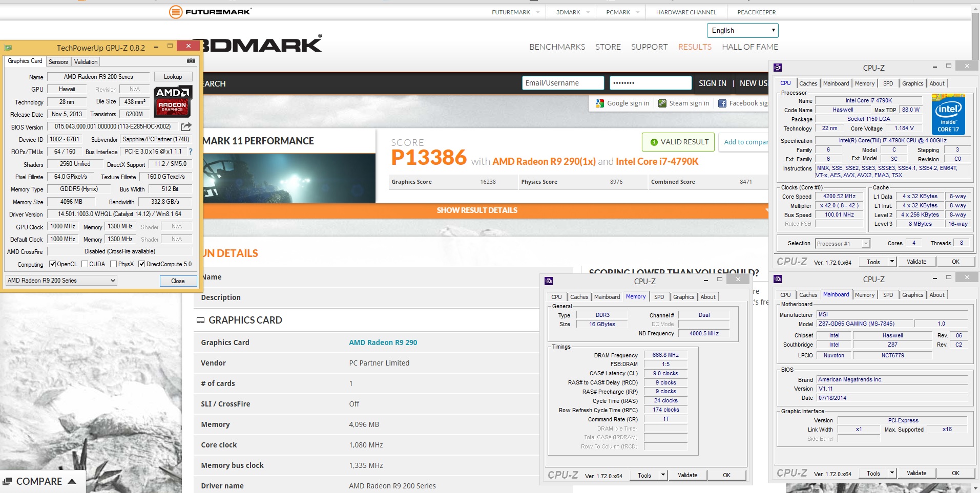Screen dimensions: 980x493
Task: Toggle the CUDA checkbox in GPU-Z
Action: [85, 264]
